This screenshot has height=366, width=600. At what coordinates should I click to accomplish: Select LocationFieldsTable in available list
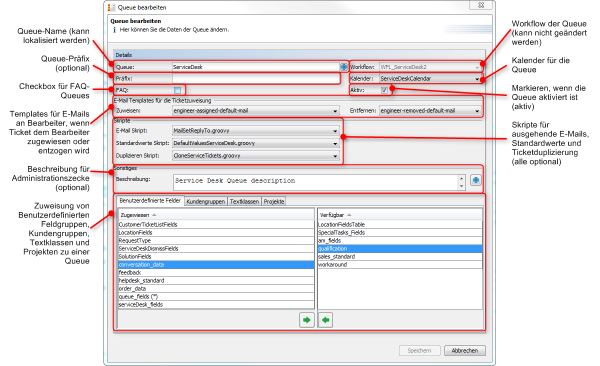tap(400, 225)
